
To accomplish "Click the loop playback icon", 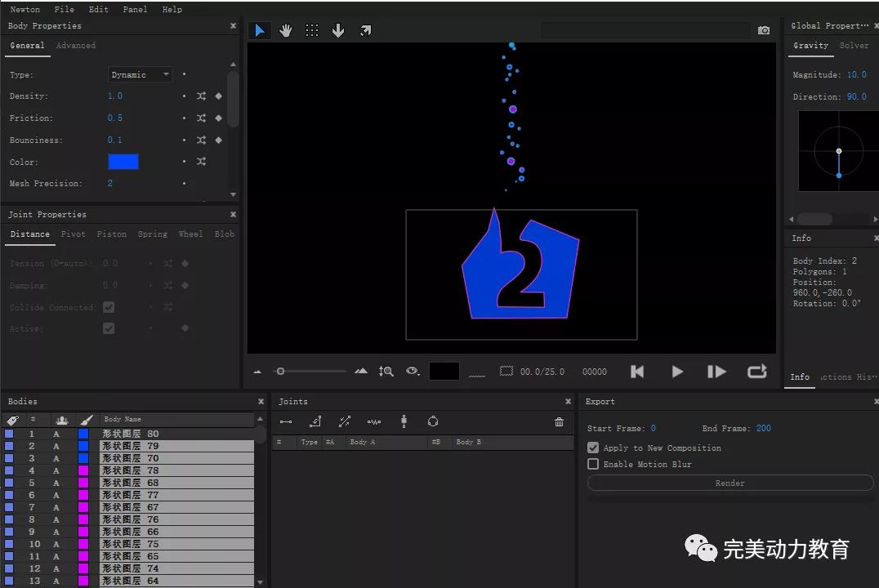I will coord(756,372).
